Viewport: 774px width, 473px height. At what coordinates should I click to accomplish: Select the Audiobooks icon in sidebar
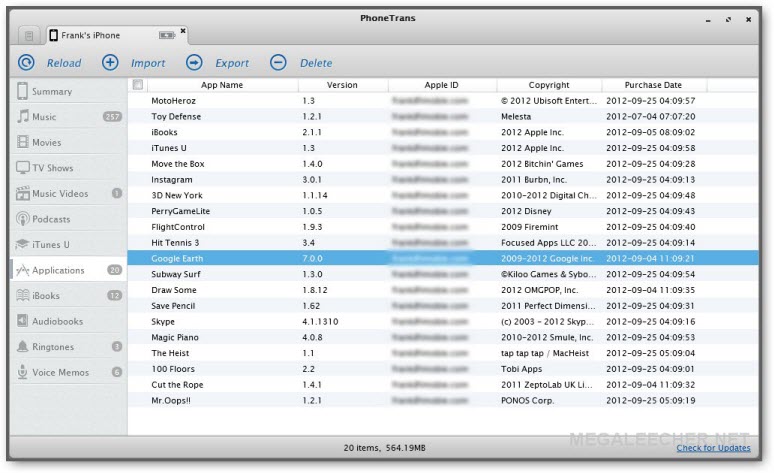click(23, 321)
